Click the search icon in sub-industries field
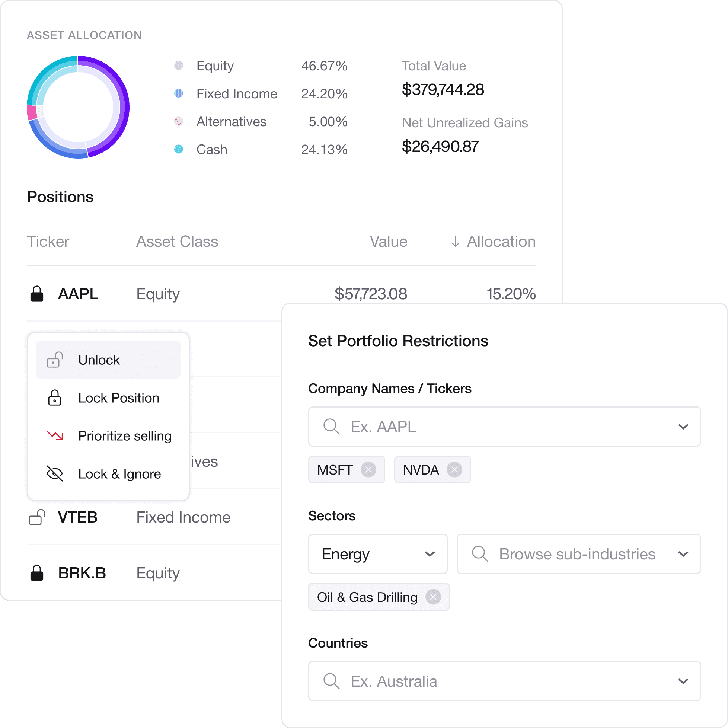This screenshot has height=728, width=728. pos(480,554)
